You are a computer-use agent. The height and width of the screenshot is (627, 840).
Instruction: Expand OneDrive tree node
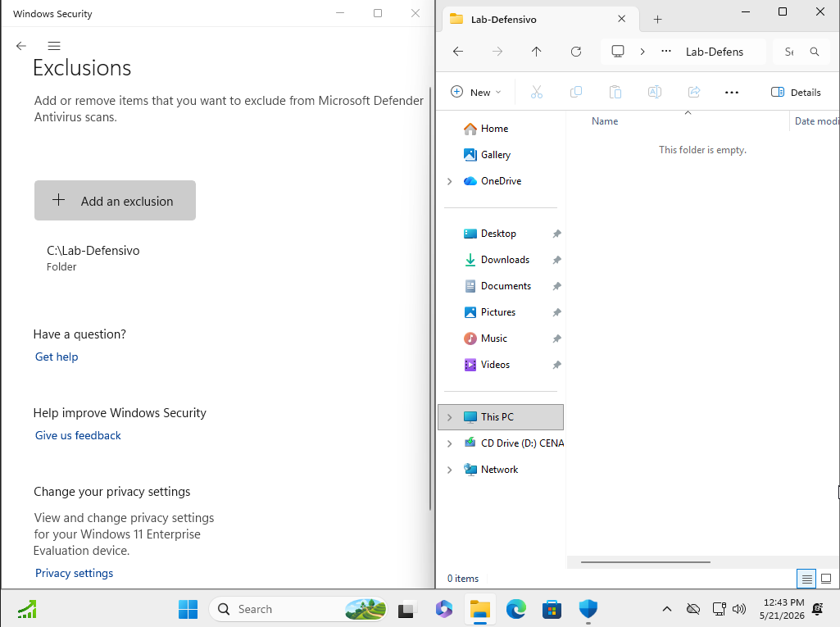449,181
